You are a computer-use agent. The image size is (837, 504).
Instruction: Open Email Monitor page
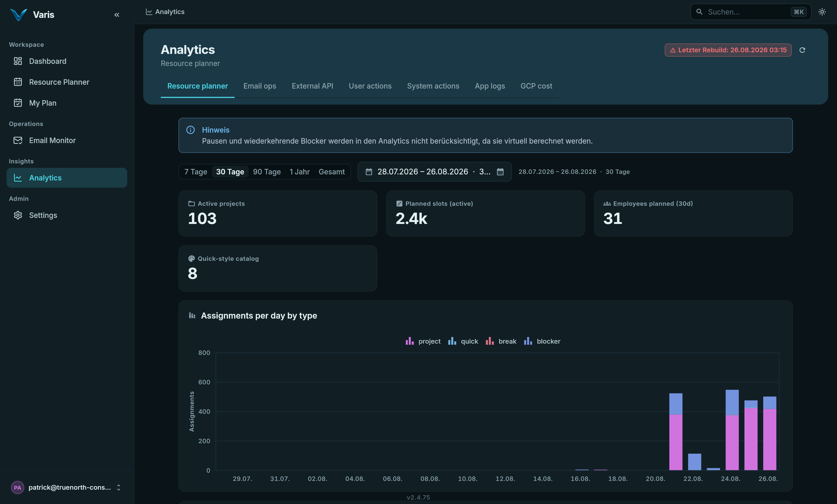coord(67,140)
